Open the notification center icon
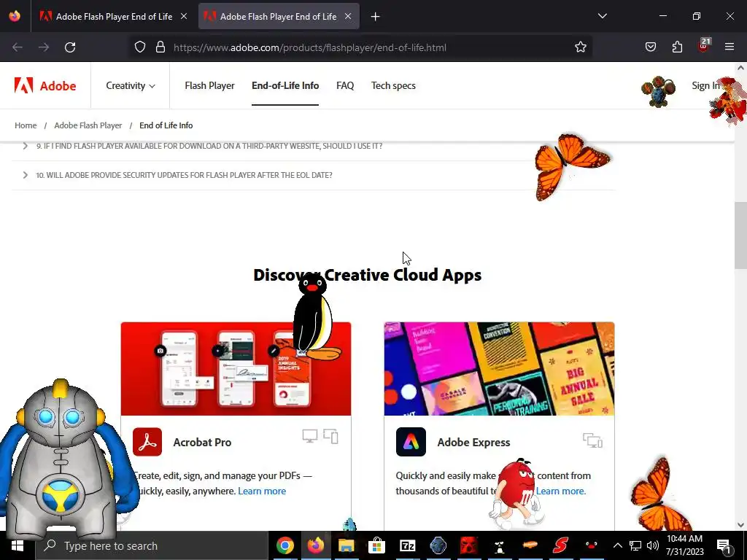This screenshot has width=747, height=560. tap(724, 546)
